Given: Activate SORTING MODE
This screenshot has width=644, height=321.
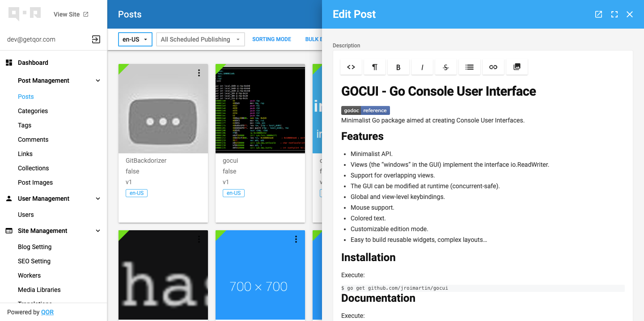Looking at the screenshot, I should tap(271, 39).
